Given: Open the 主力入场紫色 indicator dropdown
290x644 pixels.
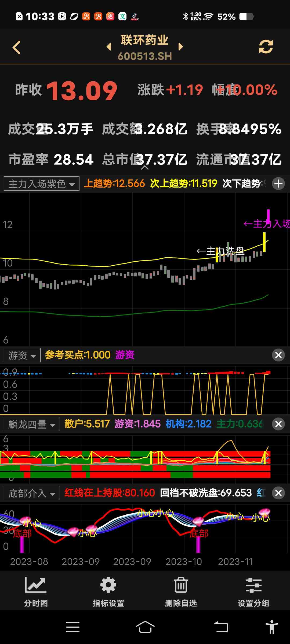Looking at the screenshot, I should point(42,184).
